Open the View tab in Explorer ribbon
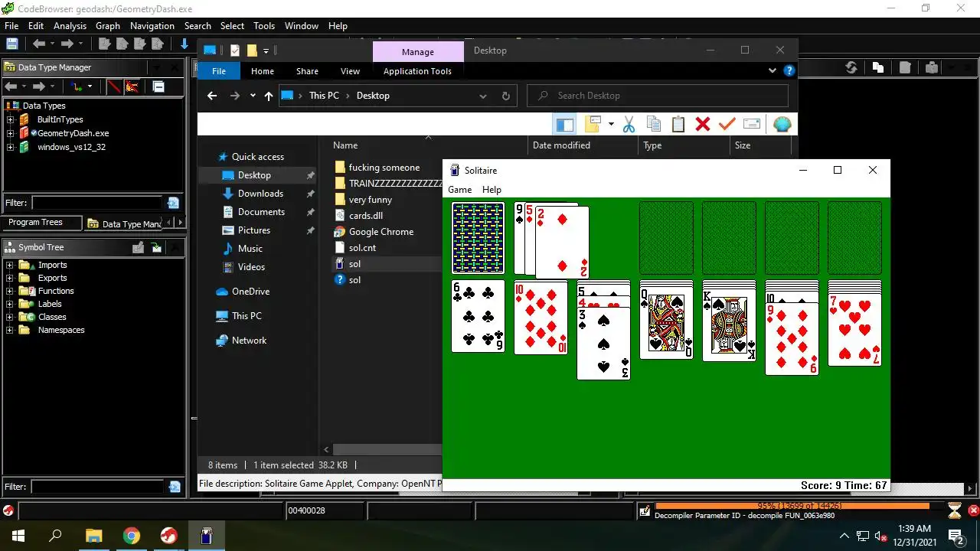Image resolution: width=980 pixels, height=551 pixels. pyautogui.click(x=350, y=71)
